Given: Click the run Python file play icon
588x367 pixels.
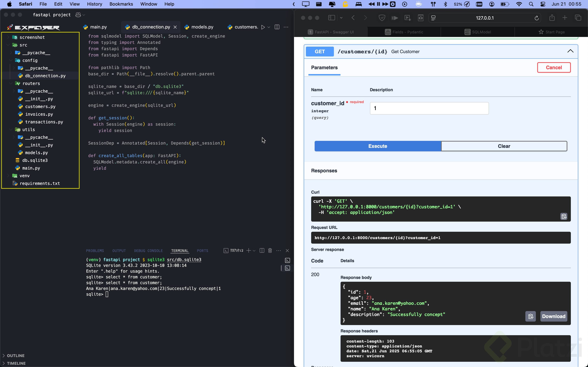Looking at the screenshot, I should [x=263, y=27].
